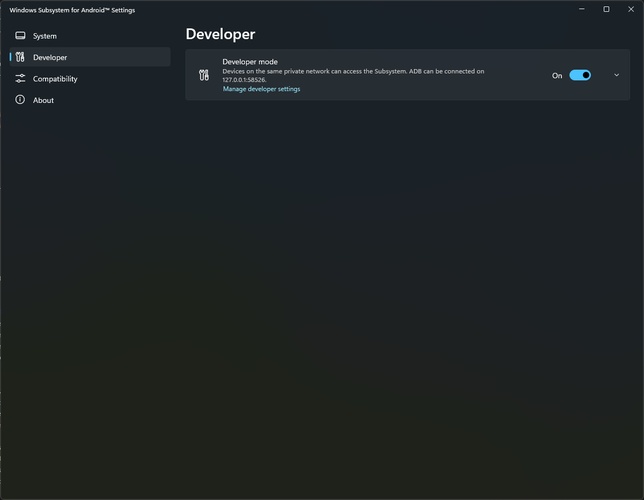Minimize the Android Settings window
Screen dimensions: 644x500
pos(582,9)
